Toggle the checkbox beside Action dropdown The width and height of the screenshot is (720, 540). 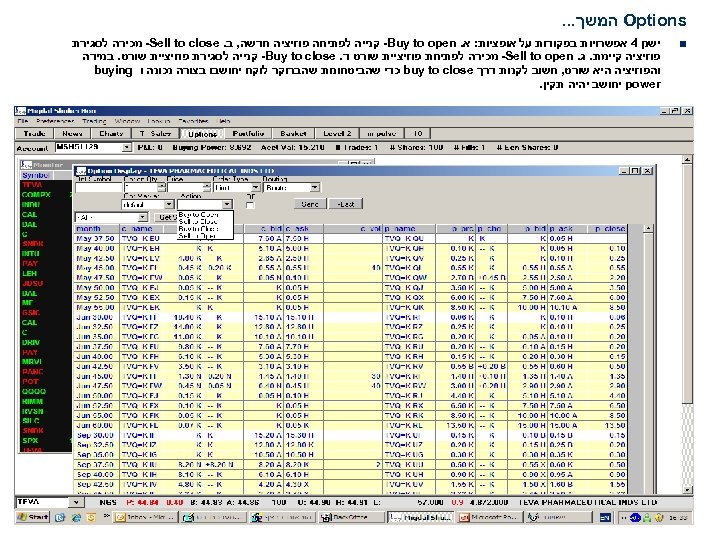[x=250, y=205]
